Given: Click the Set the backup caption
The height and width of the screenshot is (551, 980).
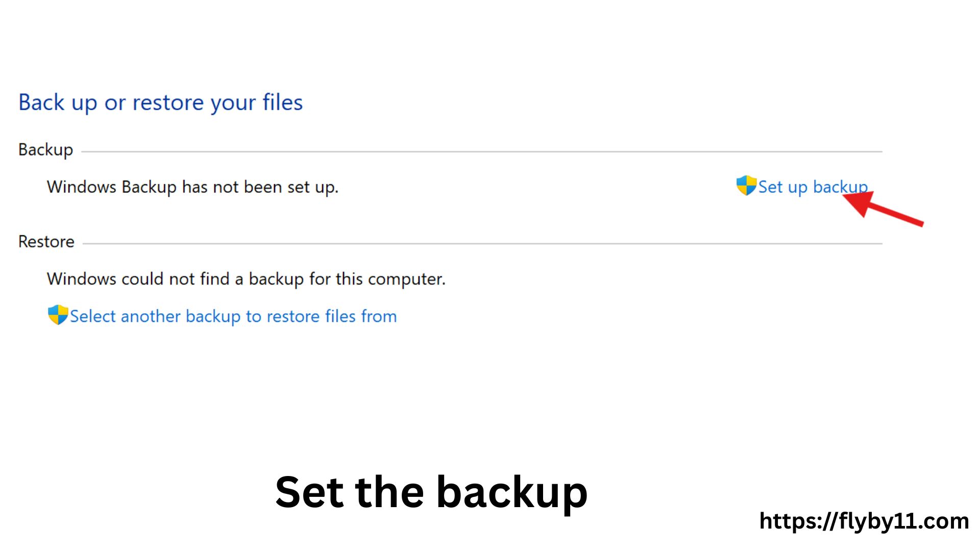Looking at the screenshot, I should pos(431,491).
